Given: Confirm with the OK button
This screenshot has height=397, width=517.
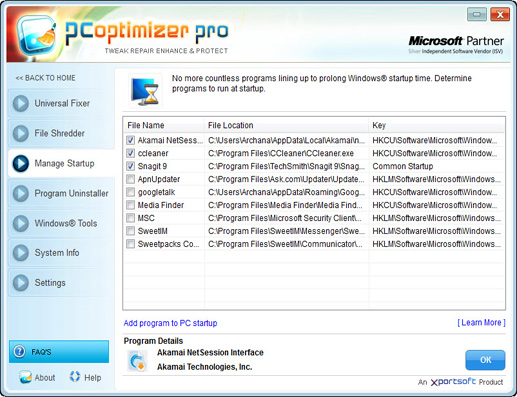Looking at the screenshot, I should coord(485,360).
